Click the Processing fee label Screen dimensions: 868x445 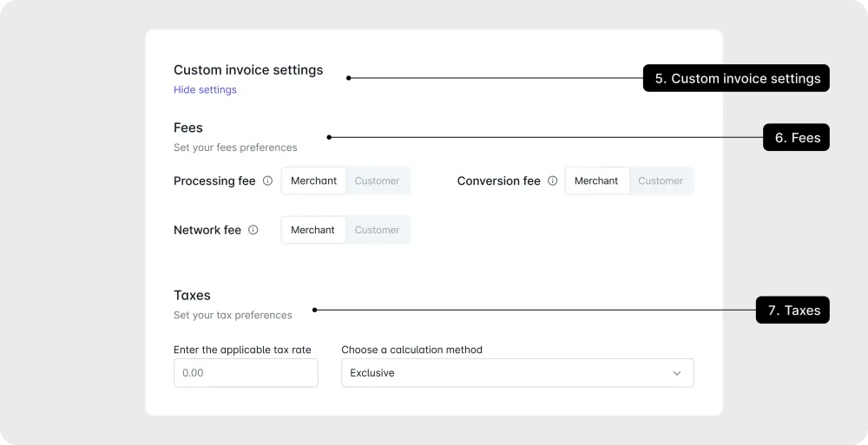pos(214,181)
